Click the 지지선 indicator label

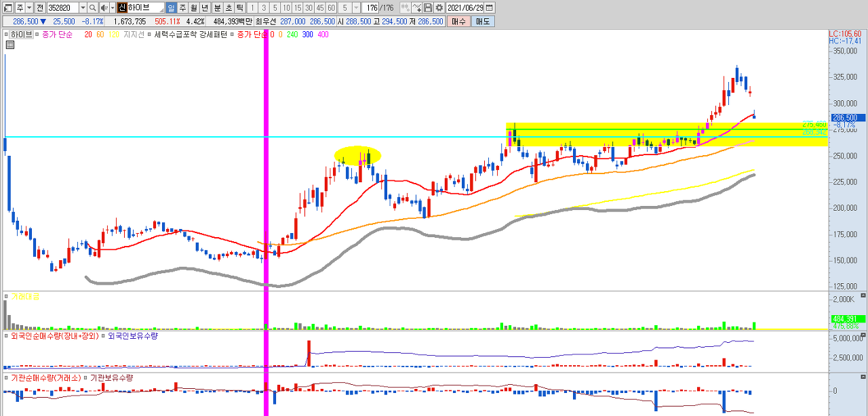[x=134, y=35]
